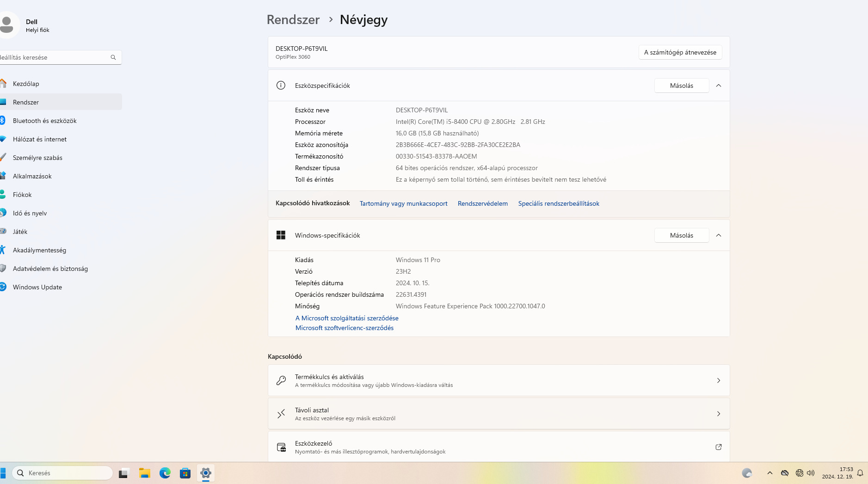Click the info icon beside Eszközspecifikációk

pos(281,86)
